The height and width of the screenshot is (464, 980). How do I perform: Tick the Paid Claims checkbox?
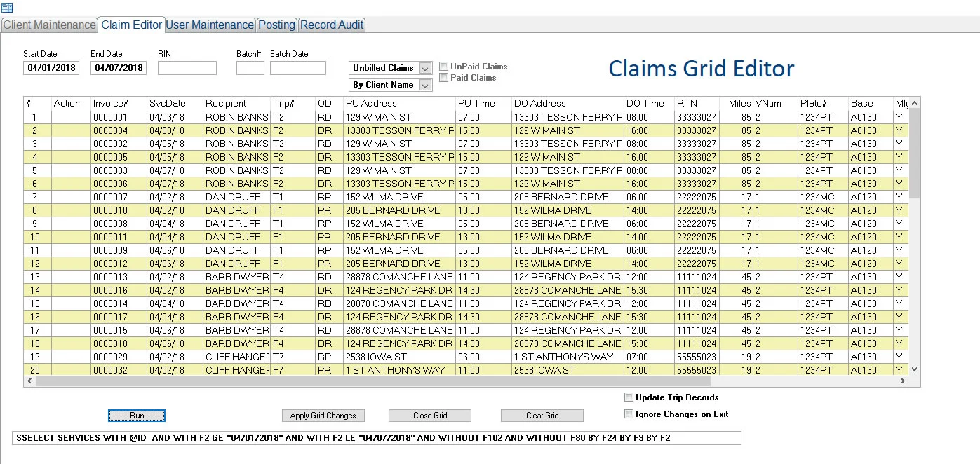444,78
